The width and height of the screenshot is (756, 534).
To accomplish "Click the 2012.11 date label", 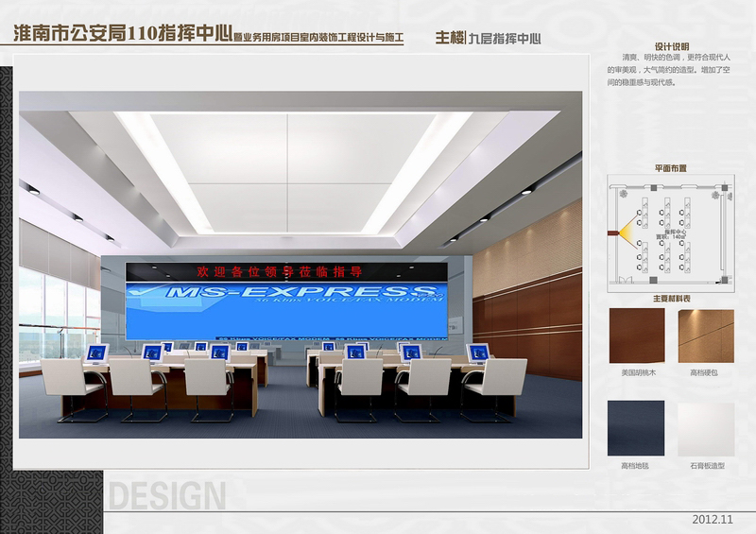I will [x=712, y=521].
